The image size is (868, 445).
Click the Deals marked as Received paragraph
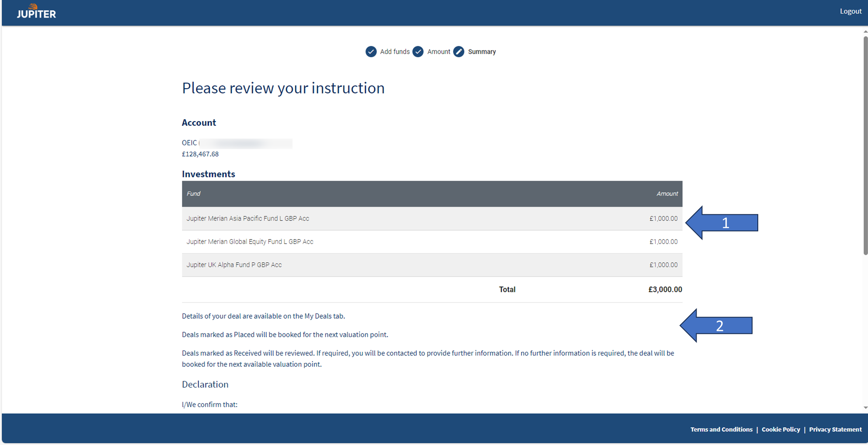pos(428,358)
